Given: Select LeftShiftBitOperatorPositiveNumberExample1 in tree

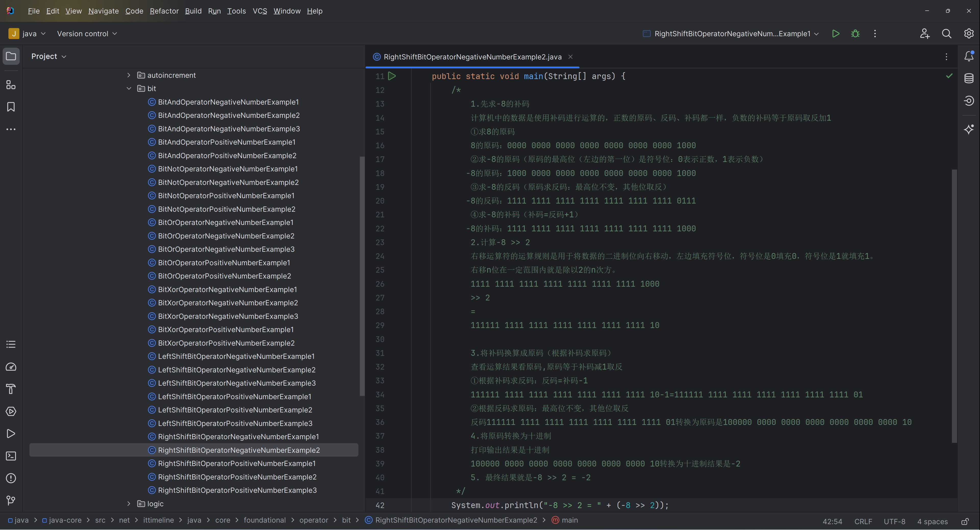Looking at the screenshot, I should 234,396.
